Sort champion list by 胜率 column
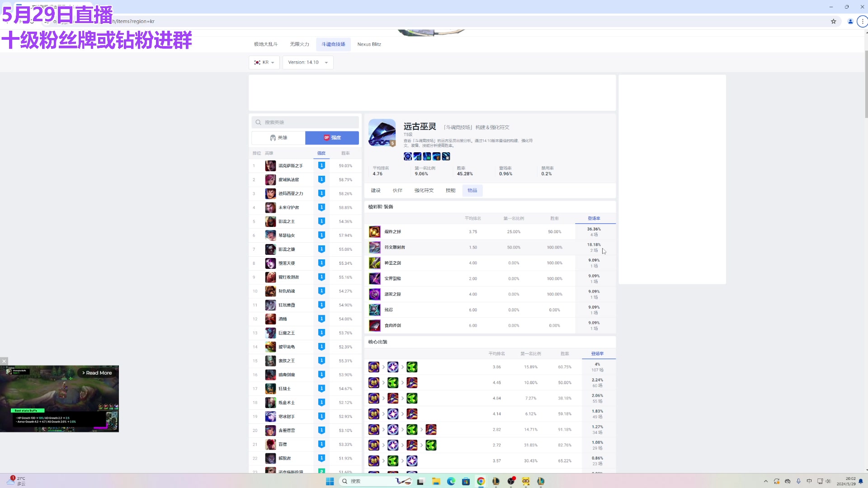Image resolution: width=868 pixels, height=488 pixels. (345, 153)
